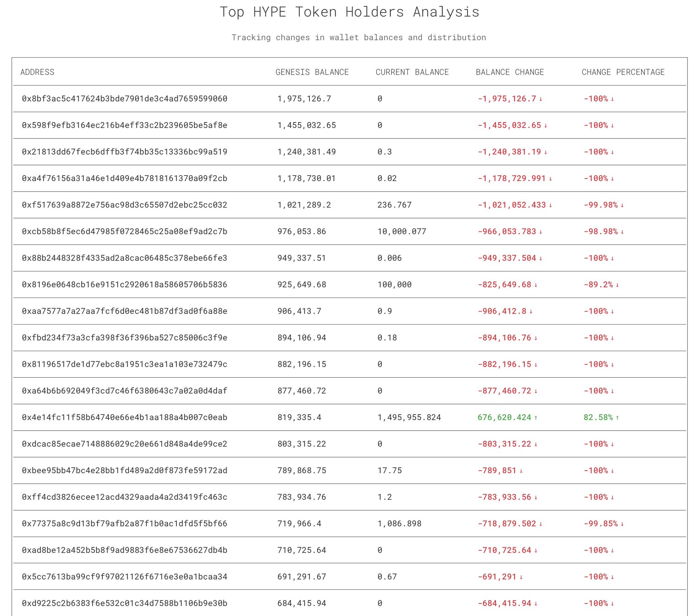Click red down arrow beside -1,975,126.7
Screen dimensions: 698x616
point(541,99)
